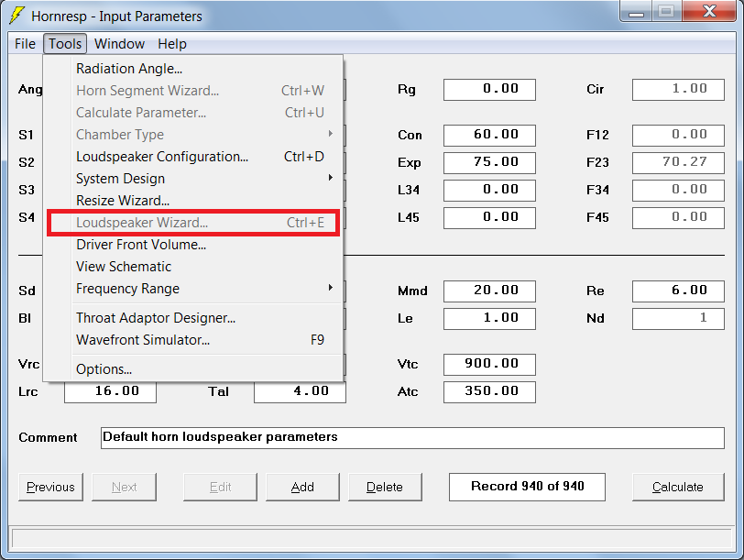Image resolution: width=744 pixels, height=560 pixels.
Task: Click the F23 box showing 70.27
Action: click(679, 163)
